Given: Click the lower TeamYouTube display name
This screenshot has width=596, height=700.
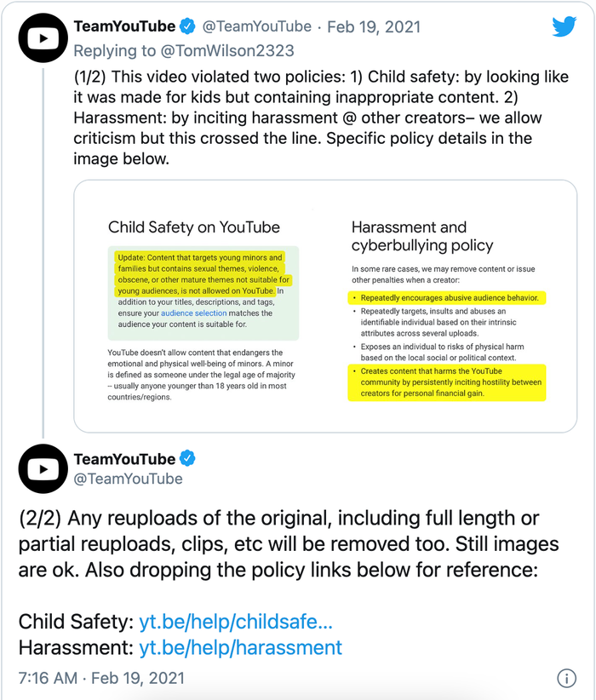Looking at the screenshot, I should [124, 459].
